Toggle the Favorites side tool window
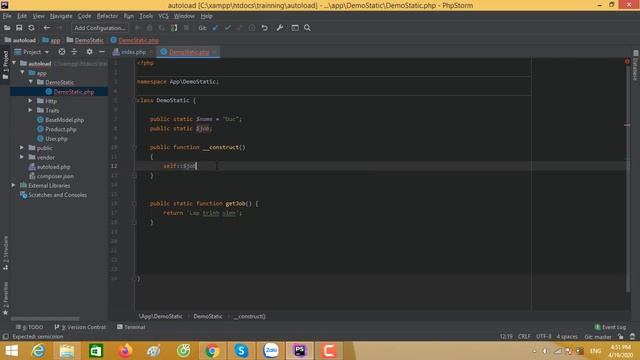This screenshot has width=640, height=360. point(5,298)
